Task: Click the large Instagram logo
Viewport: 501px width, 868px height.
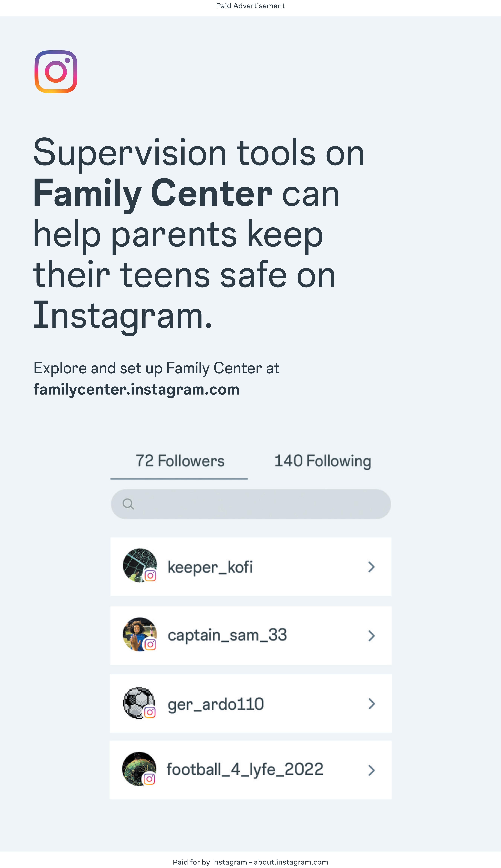Action: point(56,72)
